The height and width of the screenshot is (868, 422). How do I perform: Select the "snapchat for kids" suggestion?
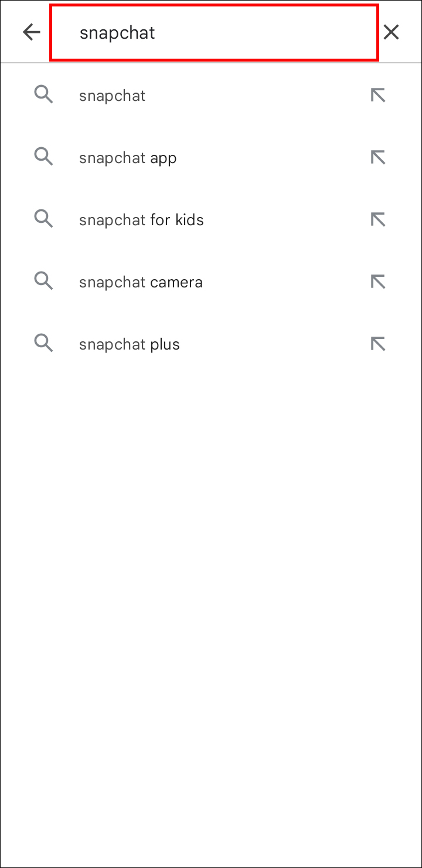coord(141,220)
